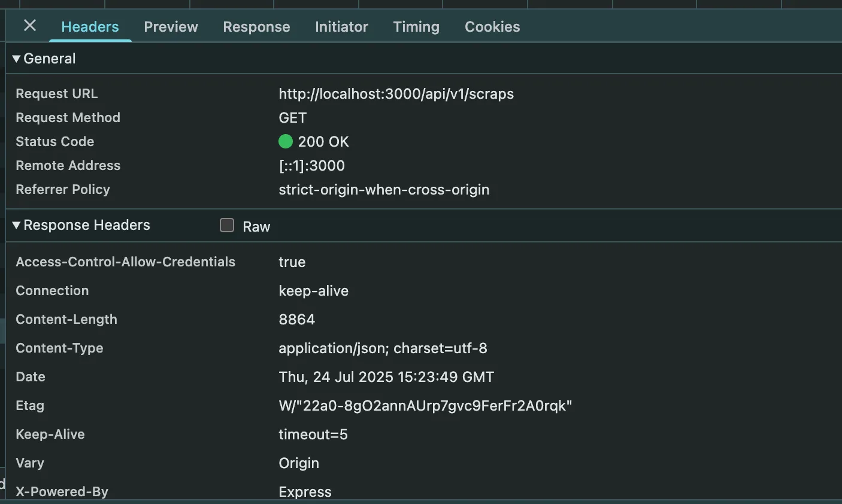
Task: Open the Timing tab
Action: coord(416,27)
